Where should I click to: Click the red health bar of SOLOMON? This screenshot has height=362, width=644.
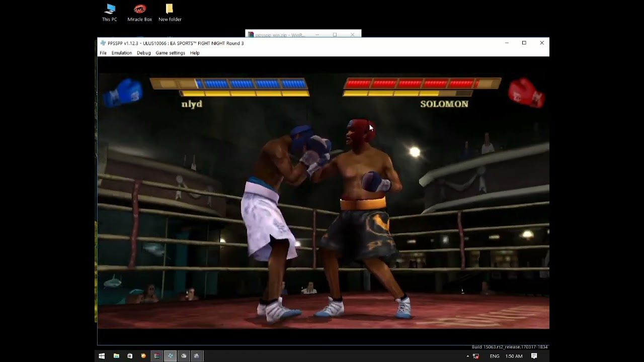tap(422, 83)
